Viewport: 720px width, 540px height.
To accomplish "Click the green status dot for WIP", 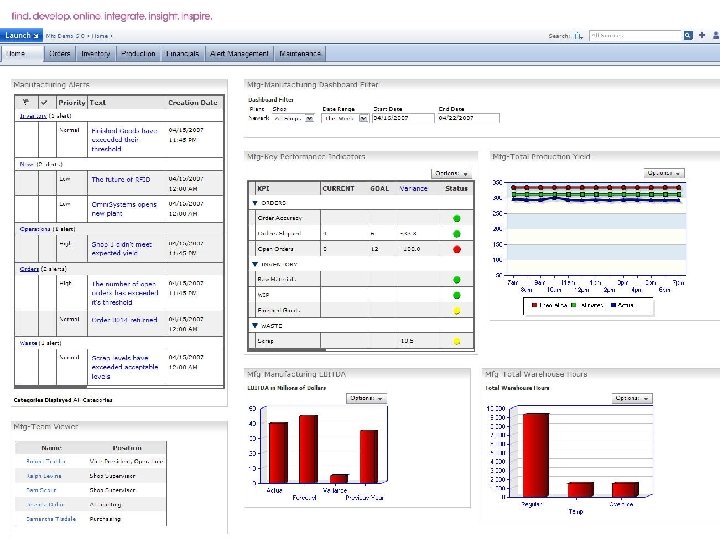I will coord(456,295).
